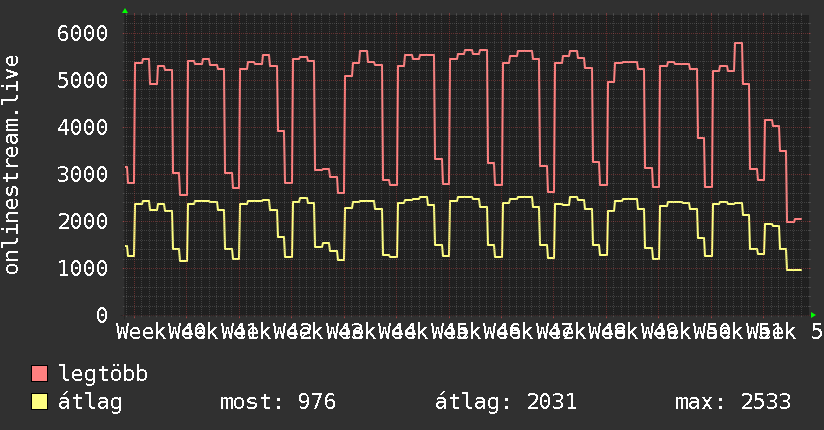Click the 2000 y-axis label
Image resolution: width=824 pixels, height=430 pixels.
[83, 221]
